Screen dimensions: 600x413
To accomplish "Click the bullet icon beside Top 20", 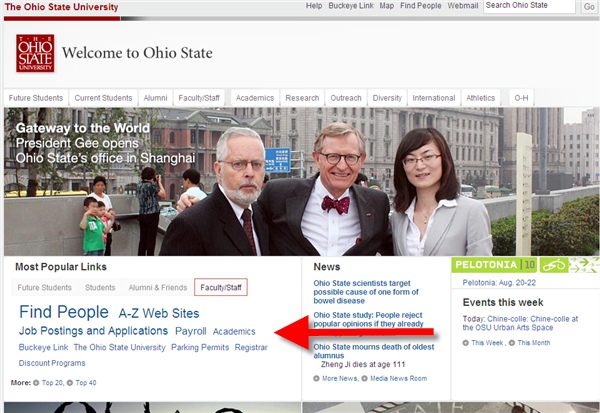I will click(x=36, y=382).
